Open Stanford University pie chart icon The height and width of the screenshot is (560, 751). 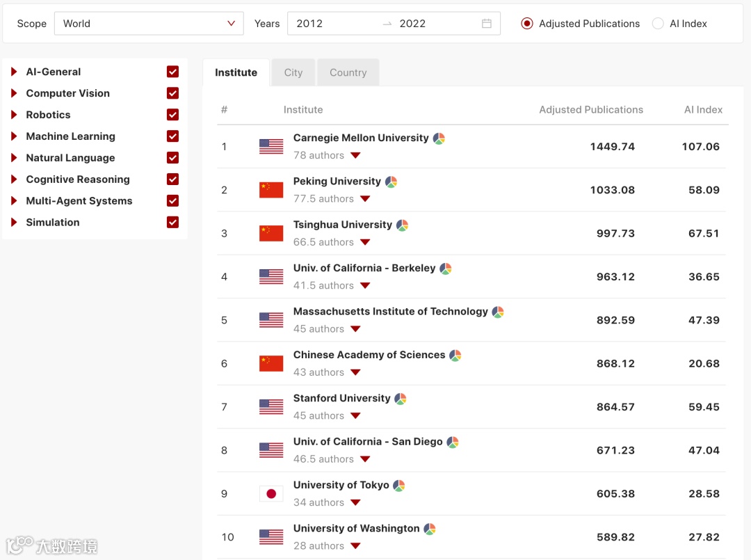pos(401,399)
